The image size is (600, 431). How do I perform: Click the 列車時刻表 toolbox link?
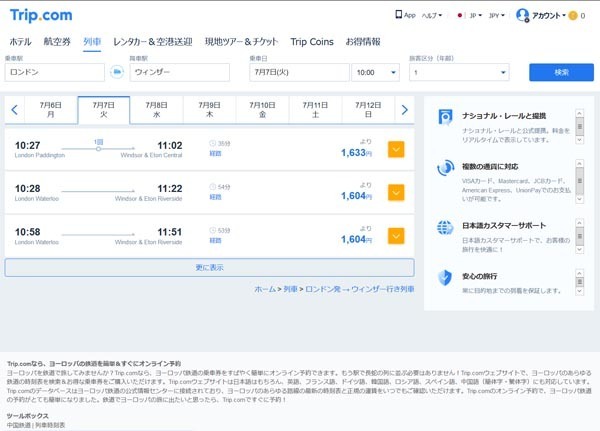(x=50, y=425)
